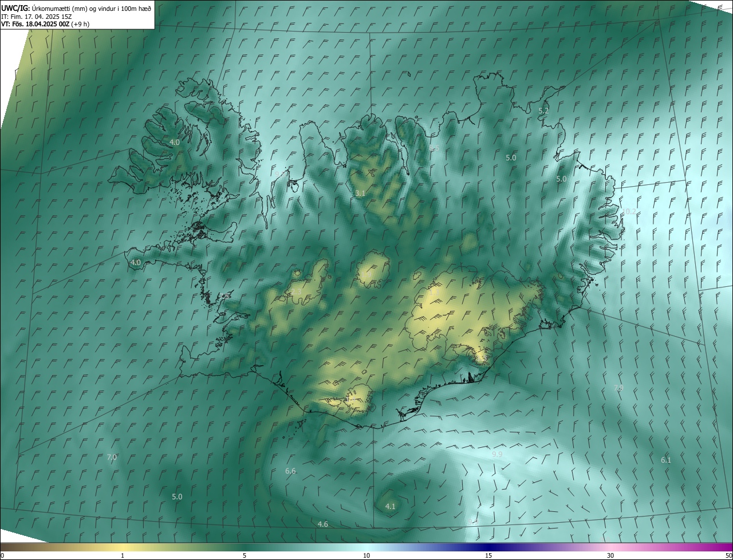Click the '10' tick label on the color scale
The width and height of the screenshot is (733, 560).
[x=366, y=555]
